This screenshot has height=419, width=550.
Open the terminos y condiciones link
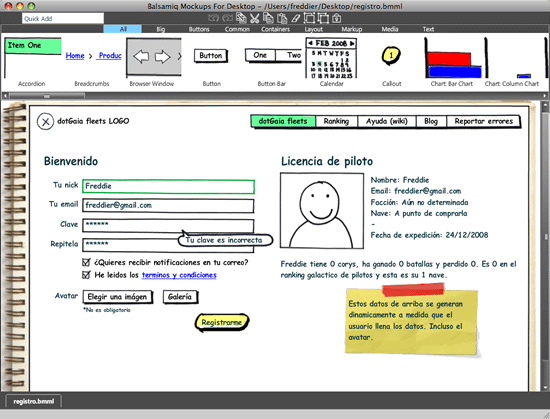[179, 275]
